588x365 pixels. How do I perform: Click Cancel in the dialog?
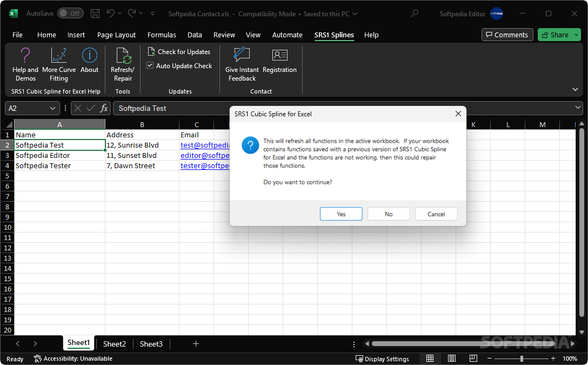click(436, 214)
